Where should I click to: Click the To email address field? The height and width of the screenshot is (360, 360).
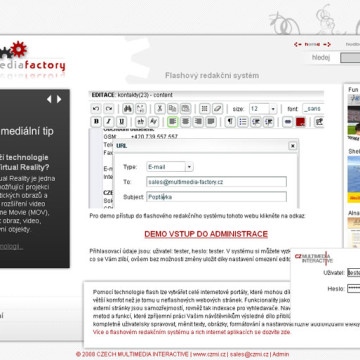click(216, 182)
